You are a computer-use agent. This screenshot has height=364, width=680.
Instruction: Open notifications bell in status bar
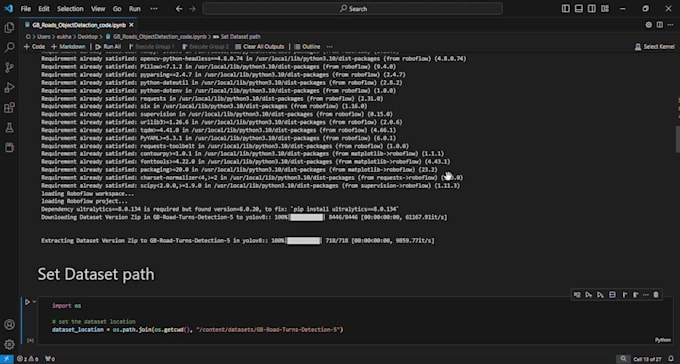pyautogui.click(x=671, y=359)
